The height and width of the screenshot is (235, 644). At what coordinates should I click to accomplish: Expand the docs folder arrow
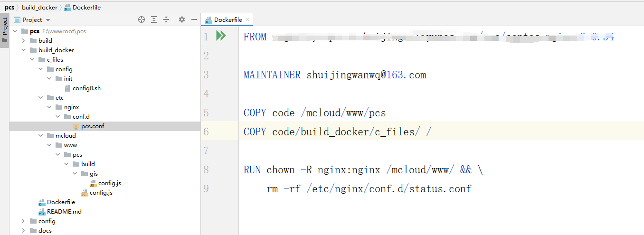point(24,231)
